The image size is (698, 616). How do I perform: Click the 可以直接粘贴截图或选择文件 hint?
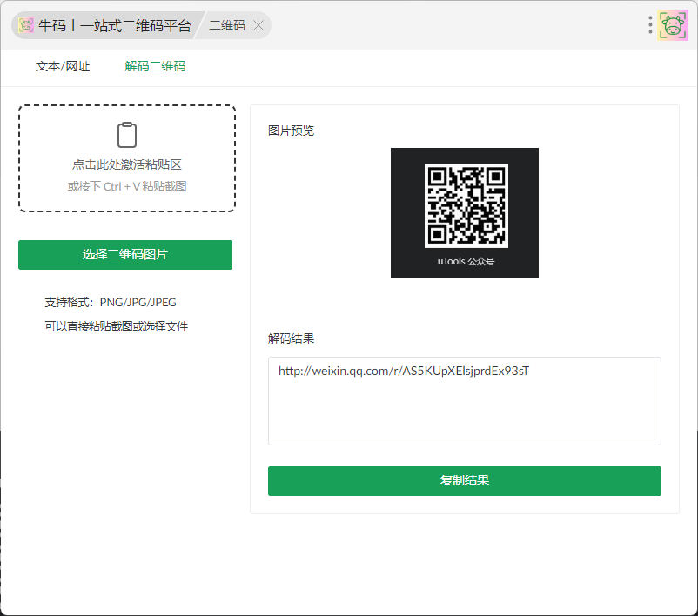point(116,326)
